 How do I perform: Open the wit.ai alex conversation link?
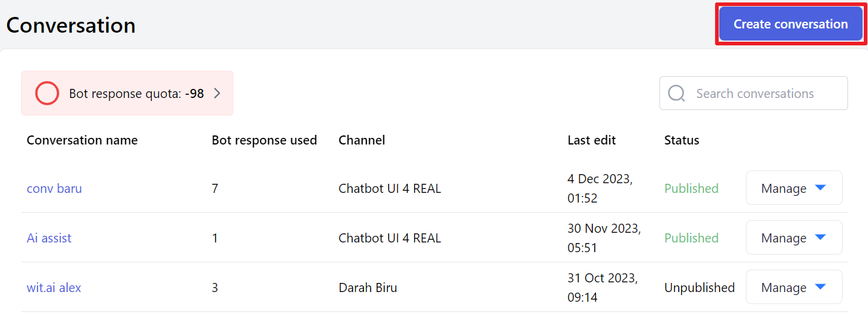(54, 288)
